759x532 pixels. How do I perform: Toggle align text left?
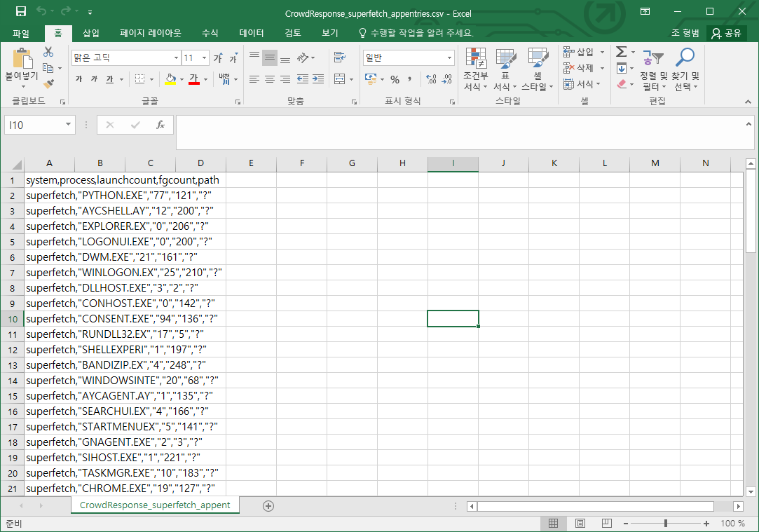(x=254, y=79)
